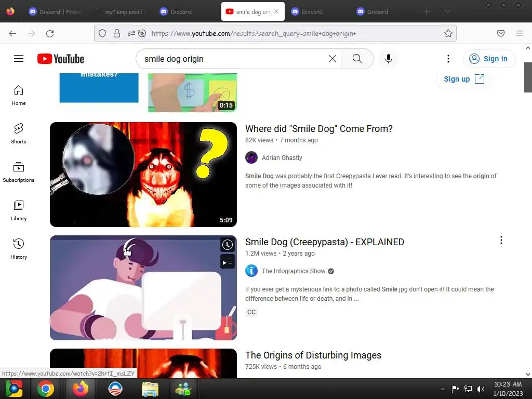Open the YouTube guide hamburger menu
532x399 pixels.
point(19,59)
